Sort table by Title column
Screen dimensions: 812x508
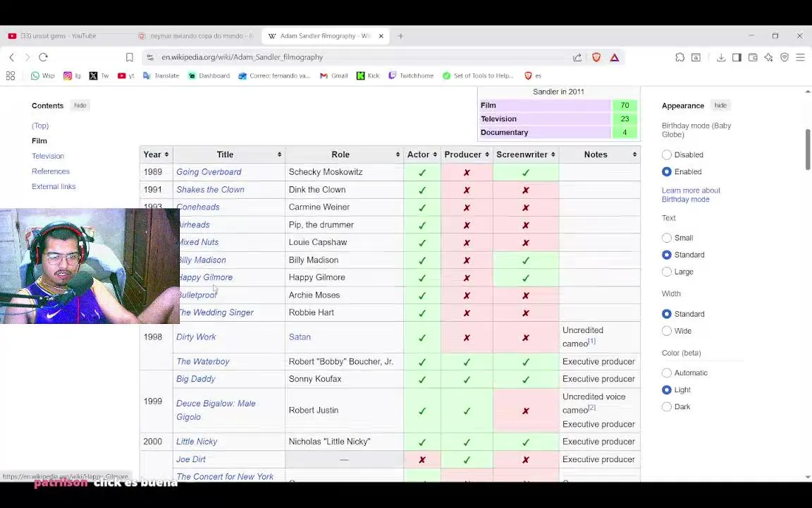(x=229, y=155)
